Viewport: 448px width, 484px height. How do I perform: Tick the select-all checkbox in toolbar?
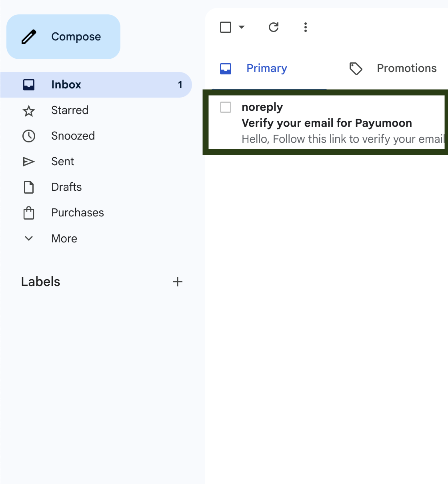226,27
